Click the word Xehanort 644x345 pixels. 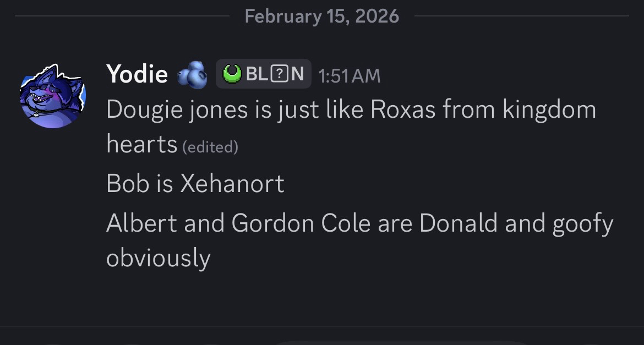[x=232, y=183]
